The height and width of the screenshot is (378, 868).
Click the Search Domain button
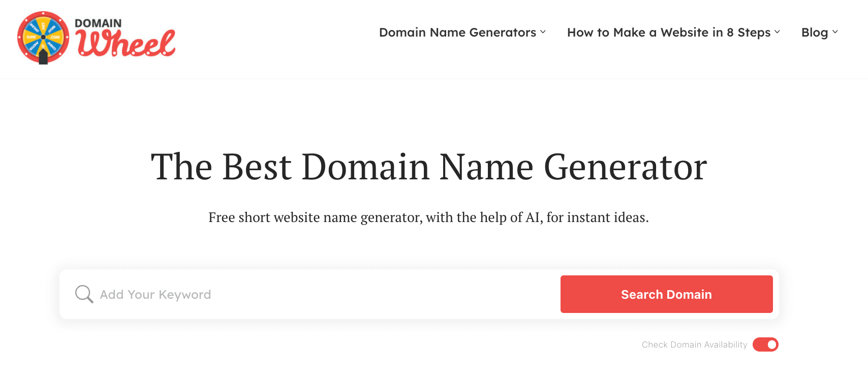666,294
